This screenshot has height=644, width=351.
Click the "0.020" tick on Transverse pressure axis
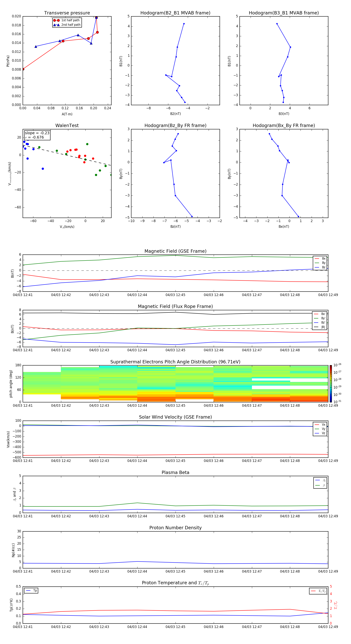(17, 16)
